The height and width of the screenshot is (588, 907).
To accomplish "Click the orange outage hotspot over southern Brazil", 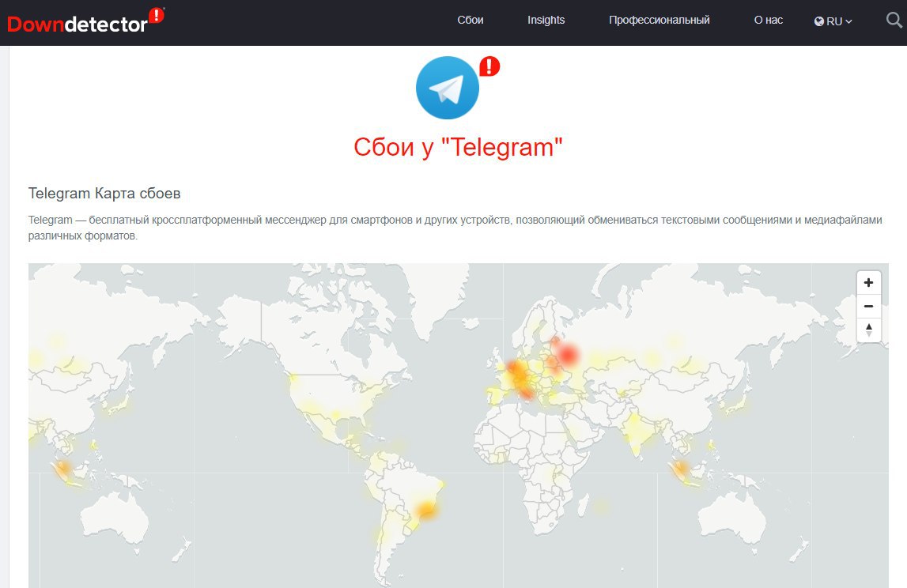I will coord(427,510).
